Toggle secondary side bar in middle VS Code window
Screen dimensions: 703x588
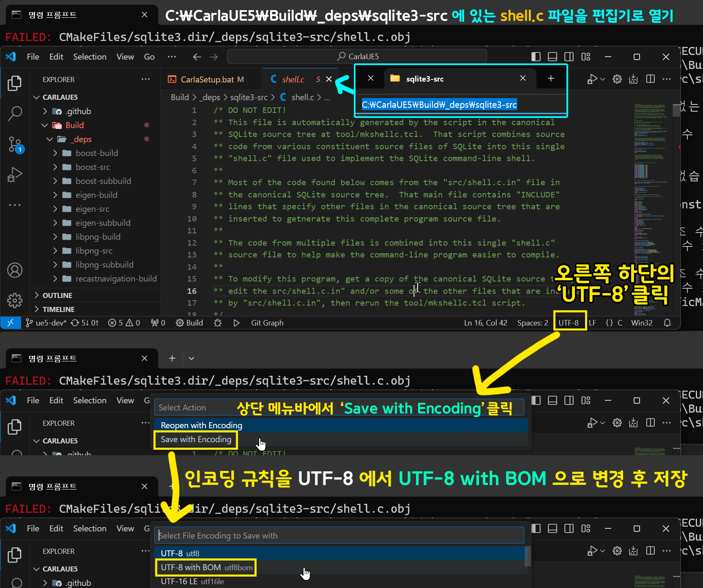click(569, 400)
